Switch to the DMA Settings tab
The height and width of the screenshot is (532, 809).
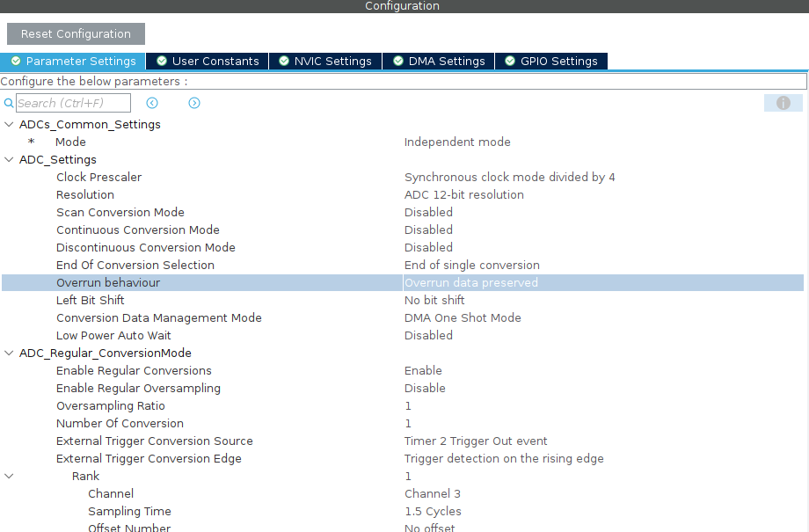[x=439, y=61]
